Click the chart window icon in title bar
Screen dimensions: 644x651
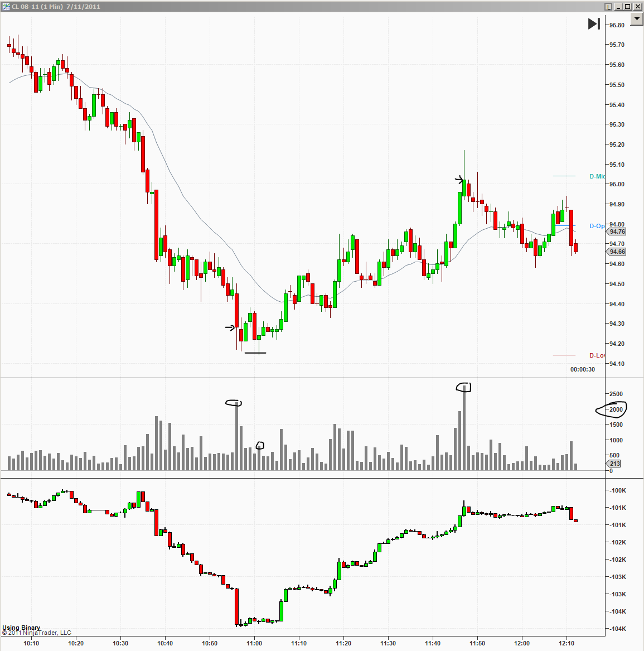[6, 6]
